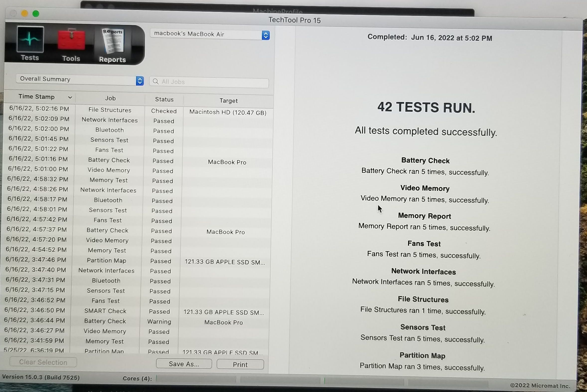Click the Clear Selection button
Viewport: 587px width, 392px height.
click(x=43, y=362)
